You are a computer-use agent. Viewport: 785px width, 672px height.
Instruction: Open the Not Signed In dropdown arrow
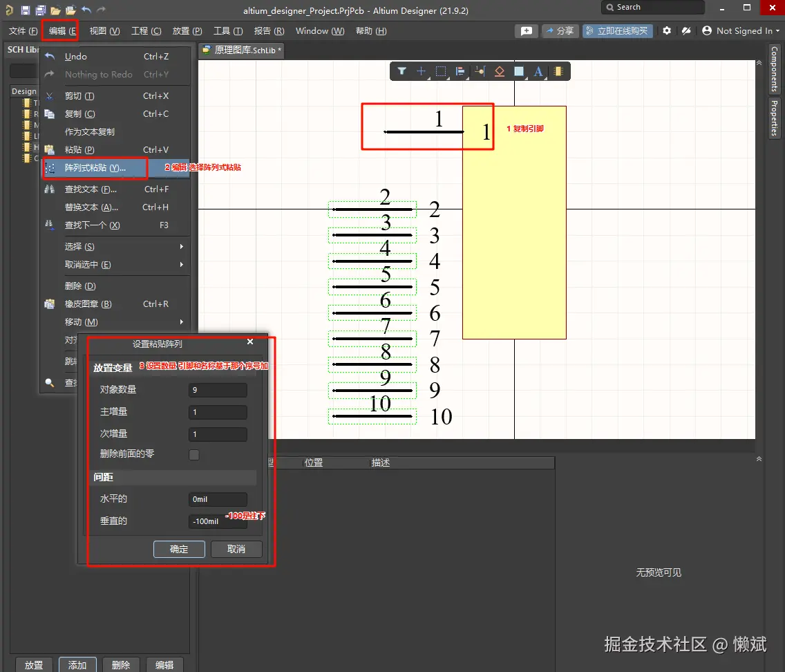point(777,31)
